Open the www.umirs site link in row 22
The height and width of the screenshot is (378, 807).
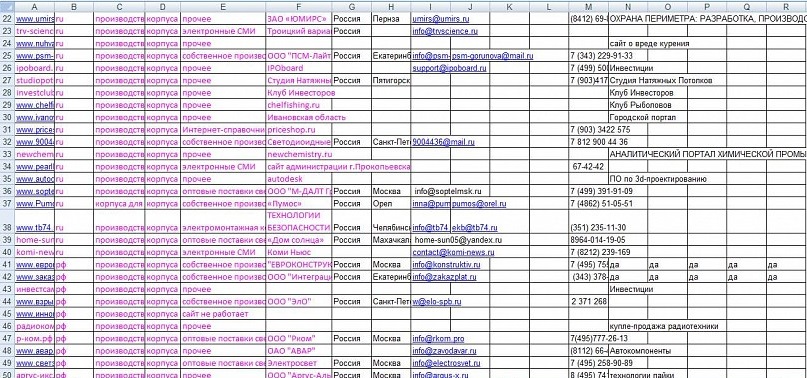(34, 19)
